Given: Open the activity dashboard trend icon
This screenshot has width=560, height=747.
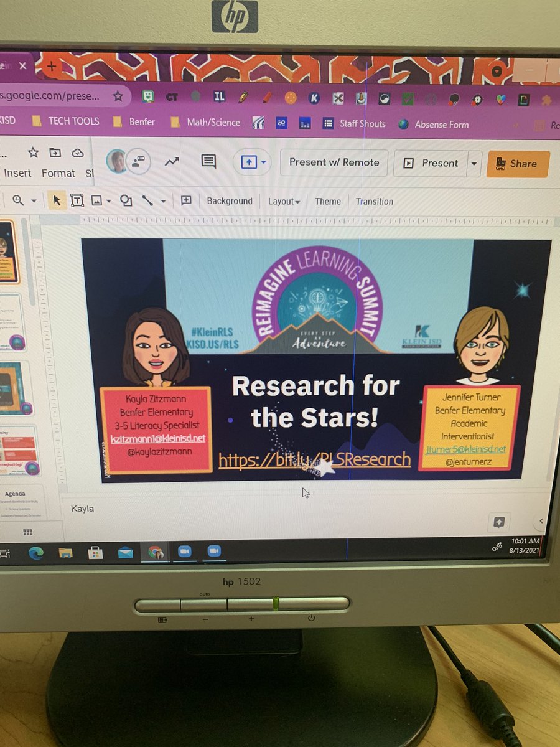Looking at the screenshot, I should pyautogui.click(x=172, y=162).
